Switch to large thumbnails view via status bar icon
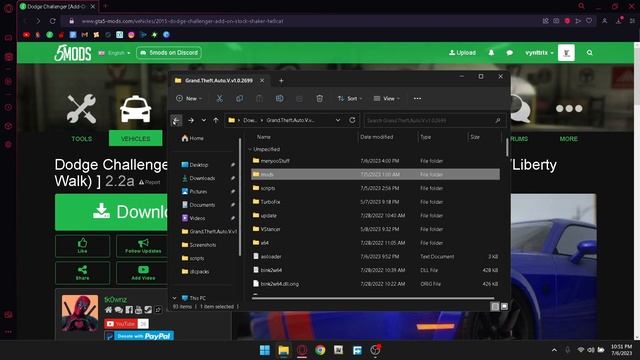Screen dimensions: 640x360 504,306
